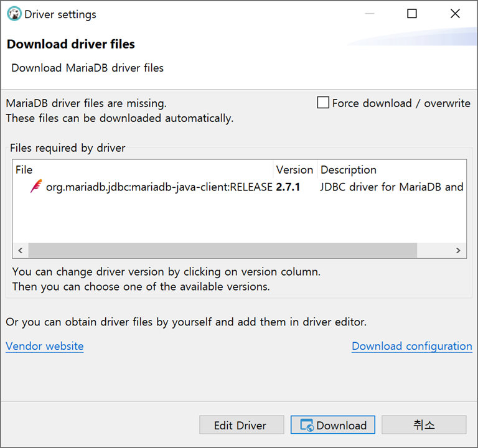Enable Force download / overwrite checkbox

[x=323, y=103]
